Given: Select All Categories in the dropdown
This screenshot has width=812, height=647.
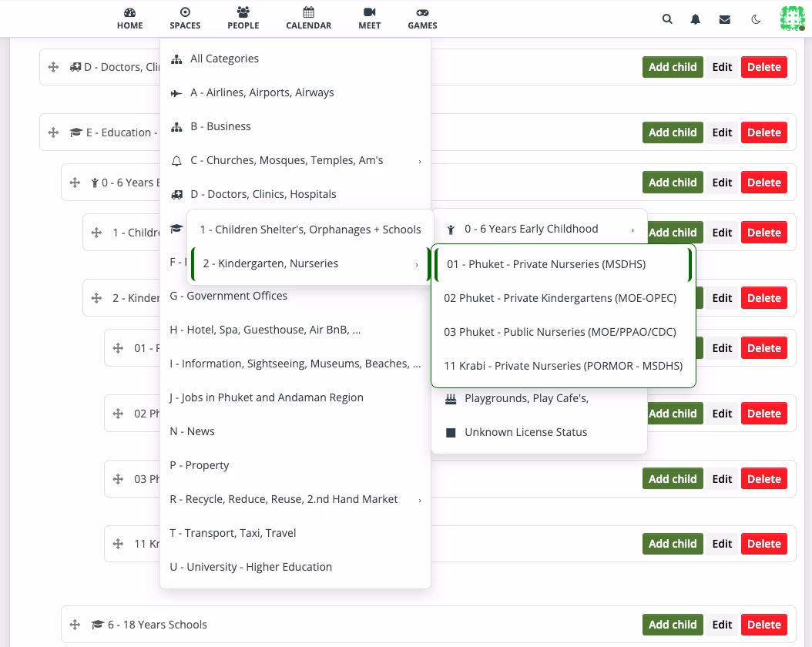Looking at the screenshot, I should click(x=295, y=59).
